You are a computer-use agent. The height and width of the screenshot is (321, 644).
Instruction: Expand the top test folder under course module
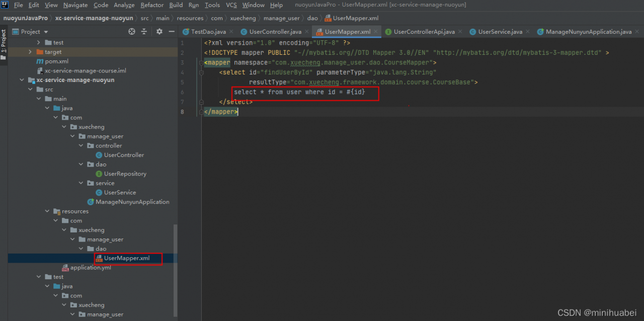pos(39,43)
